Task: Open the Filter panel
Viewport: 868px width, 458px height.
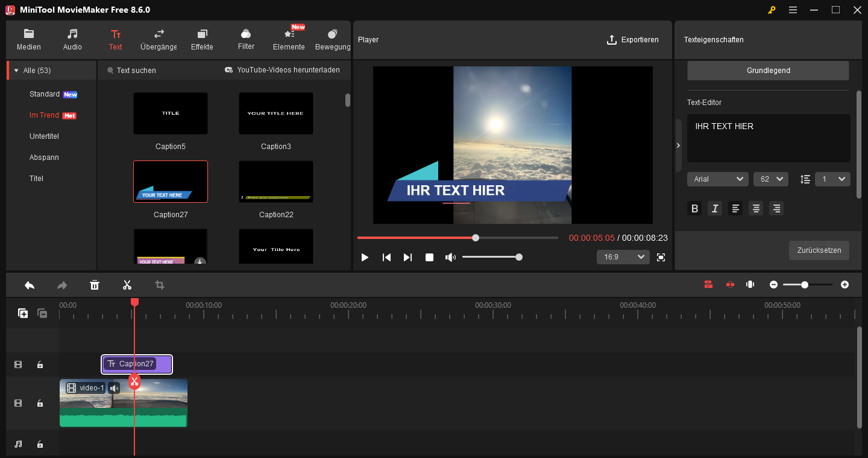Action: pyautogui.click(x=245, y=39)
